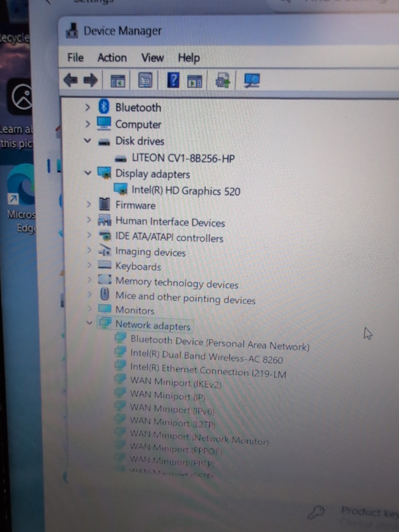Open the Help menu
399x532 pixels.
click(x=189, y=58)
